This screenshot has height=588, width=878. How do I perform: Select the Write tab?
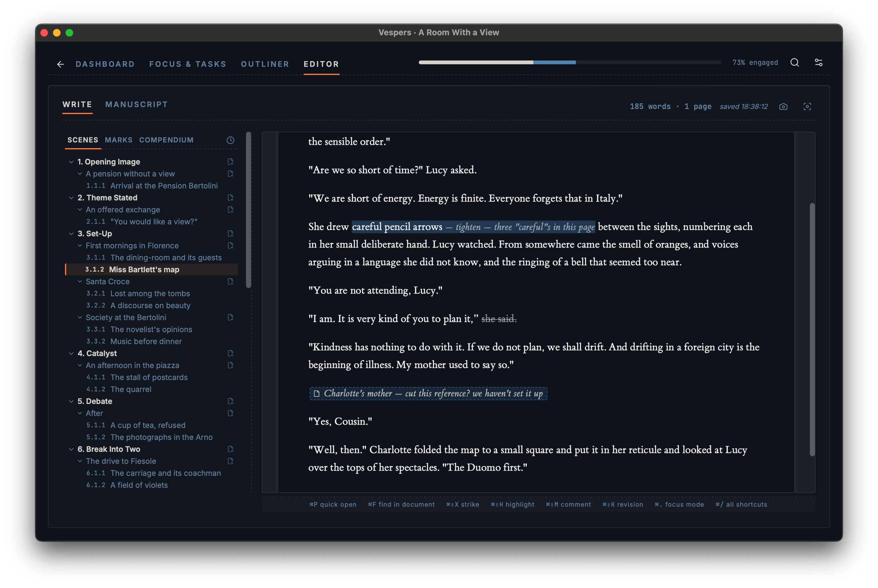[x=77, y=105]
